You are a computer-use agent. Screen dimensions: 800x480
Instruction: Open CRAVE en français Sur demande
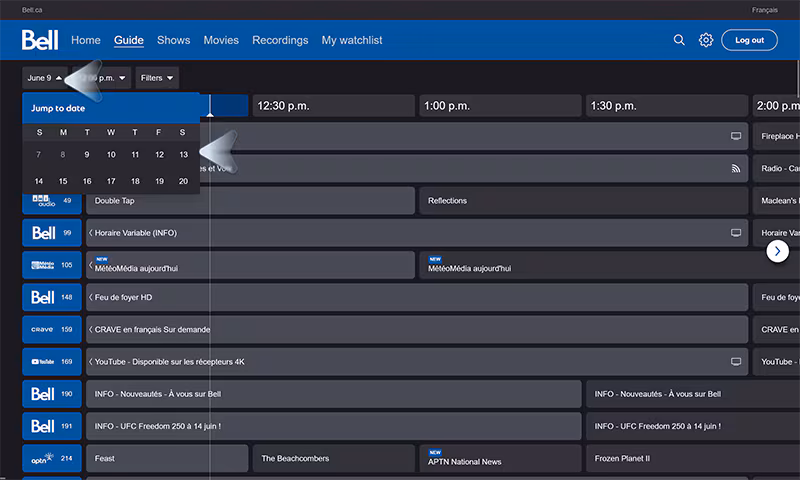coord(417,329)
